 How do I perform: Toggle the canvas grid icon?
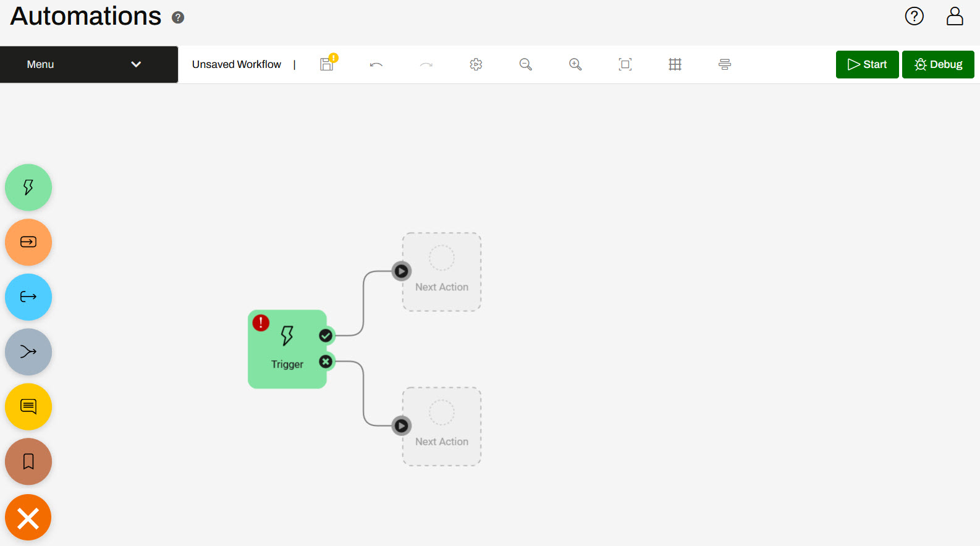[x=675, y=64]
